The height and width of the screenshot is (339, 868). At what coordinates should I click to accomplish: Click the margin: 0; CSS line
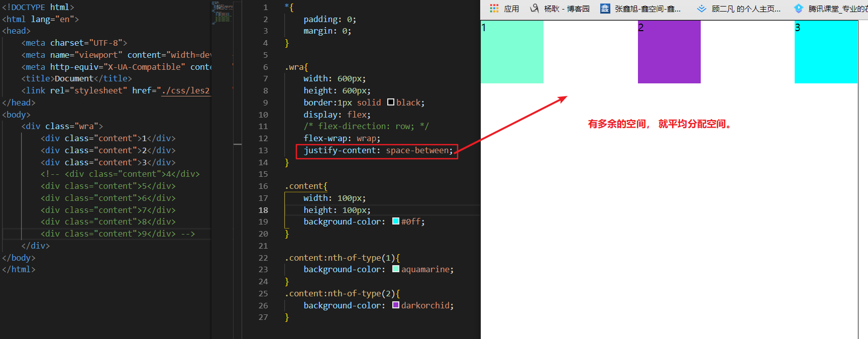click(x=327, y=31)
